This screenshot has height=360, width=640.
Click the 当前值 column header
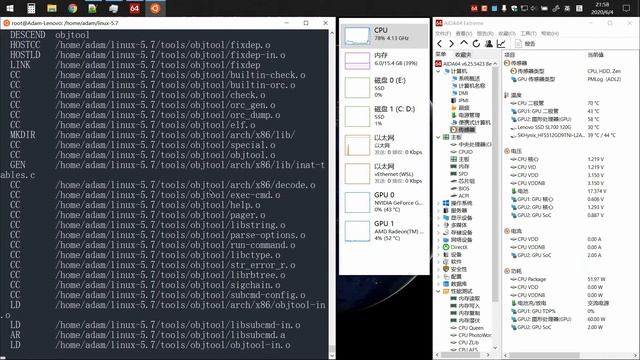click(596, 55)
